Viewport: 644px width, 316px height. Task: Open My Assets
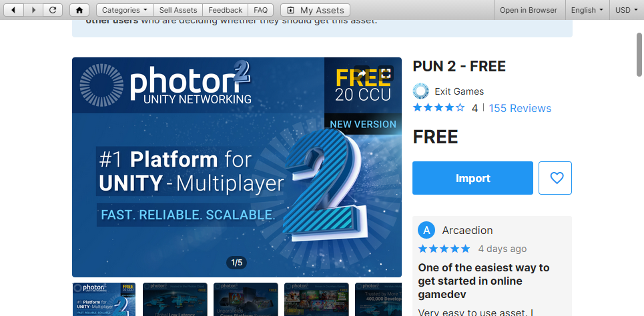(x=316, y=10)
